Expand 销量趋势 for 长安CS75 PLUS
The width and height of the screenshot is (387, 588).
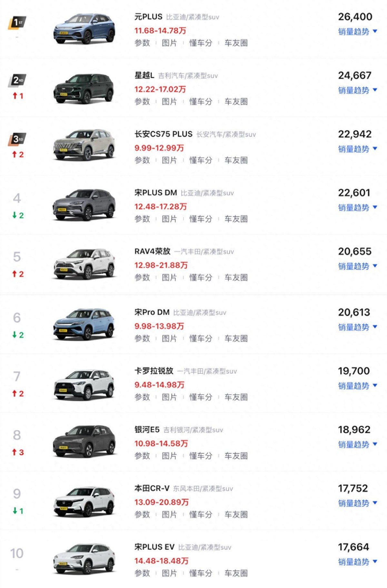[x=357, y=149]
